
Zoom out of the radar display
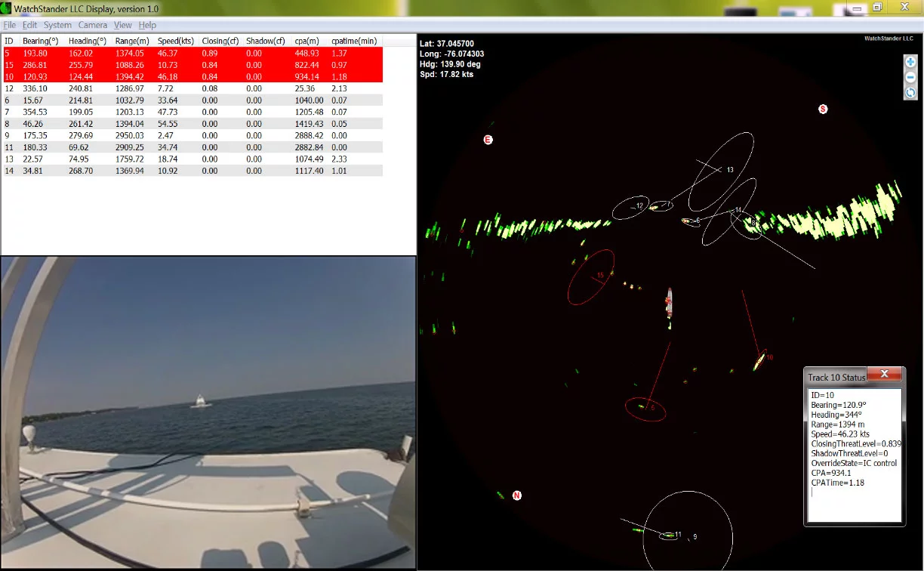[910, 77]
